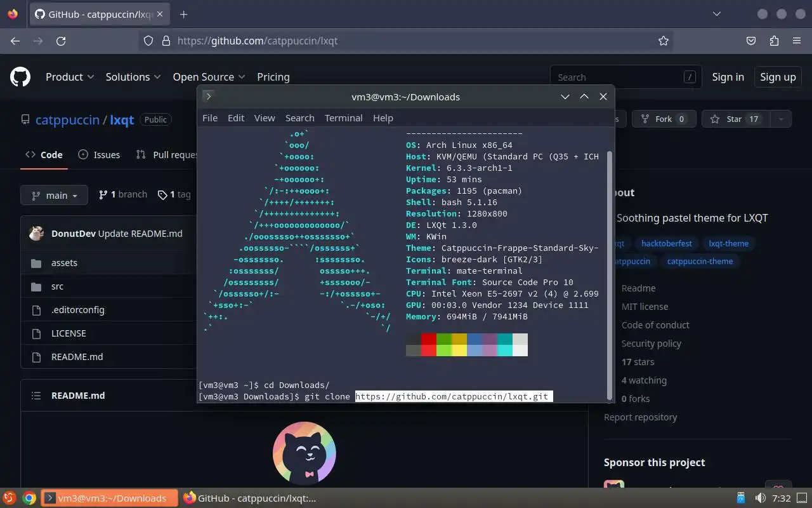Reload the page with the refresh icon

[61, 41]
